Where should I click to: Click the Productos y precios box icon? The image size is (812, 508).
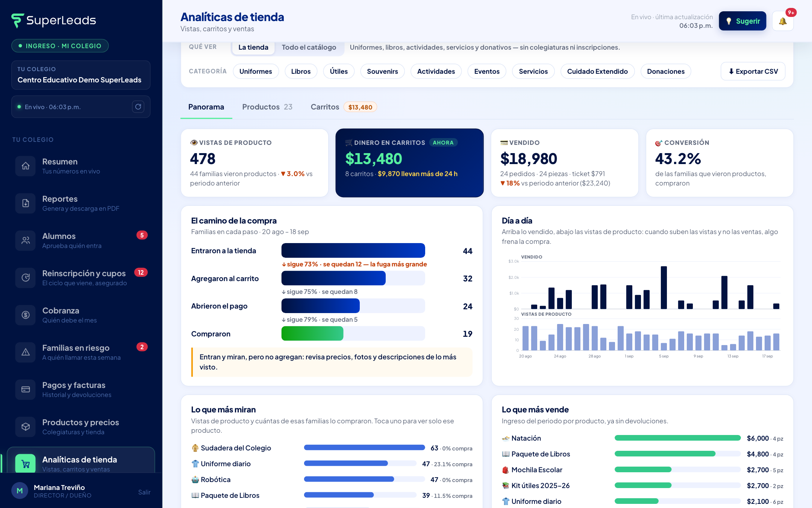pyautogui.click(x=26, y=427)
